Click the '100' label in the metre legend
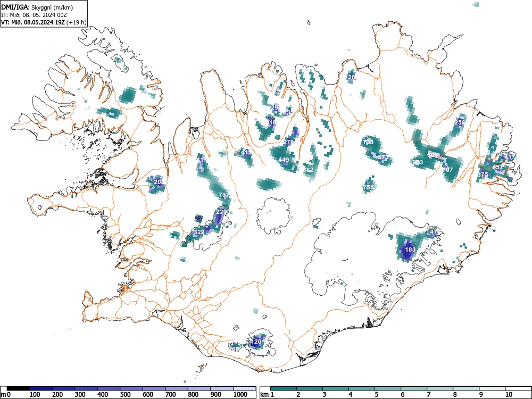The height and width of the screenshot is (399, 532). [35, 395]
